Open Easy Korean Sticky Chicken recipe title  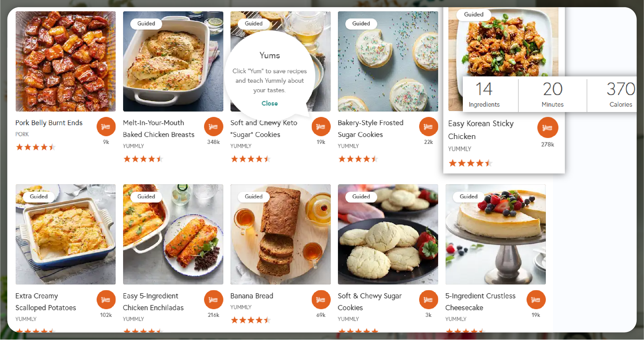coord(481,130)
